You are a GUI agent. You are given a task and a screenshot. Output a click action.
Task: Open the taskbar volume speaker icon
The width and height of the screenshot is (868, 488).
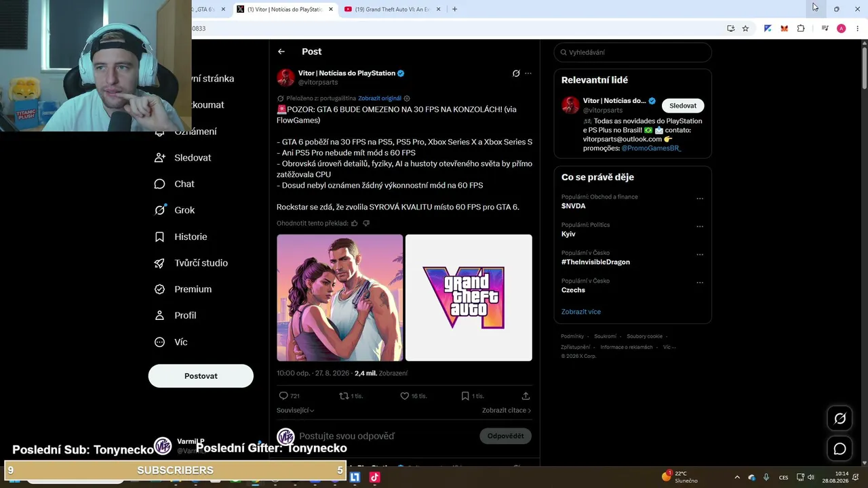click(x=812, y=477)
